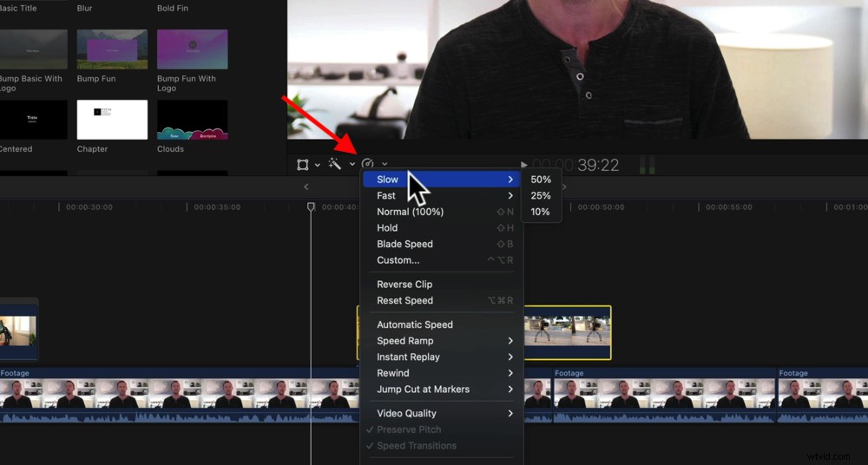Select the Footage clip starting near 00:00:50
The height and width of the screenshot is (465, 868).
[x=664, y=394]
